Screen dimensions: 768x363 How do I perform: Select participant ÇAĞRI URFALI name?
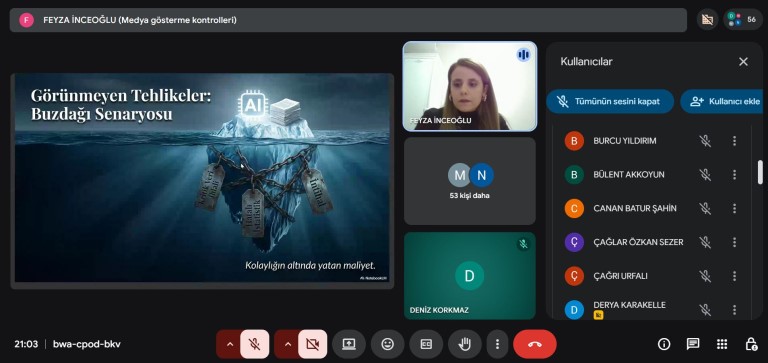[620, 276]
